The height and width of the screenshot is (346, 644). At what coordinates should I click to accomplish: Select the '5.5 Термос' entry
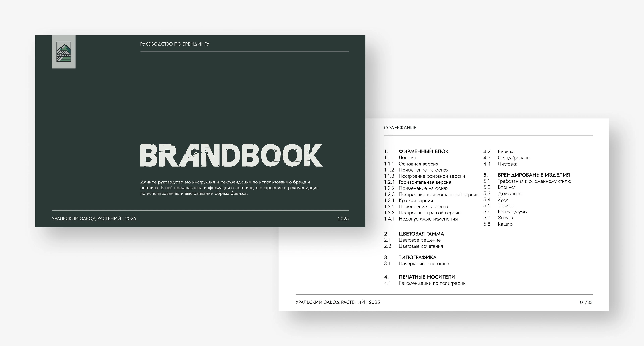tap(498, 206)
